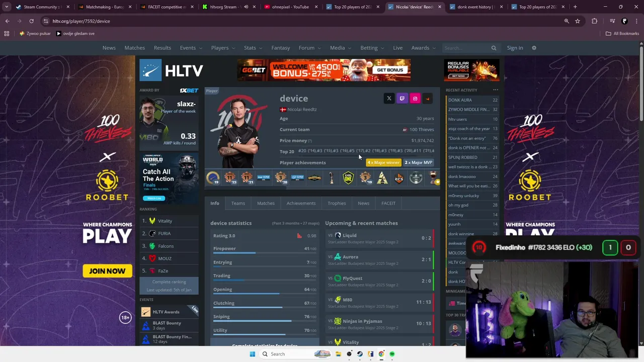Screen dimensions: 644x362
Task: Click the JOIN NOW Roobet button
Action: (107, 271)
